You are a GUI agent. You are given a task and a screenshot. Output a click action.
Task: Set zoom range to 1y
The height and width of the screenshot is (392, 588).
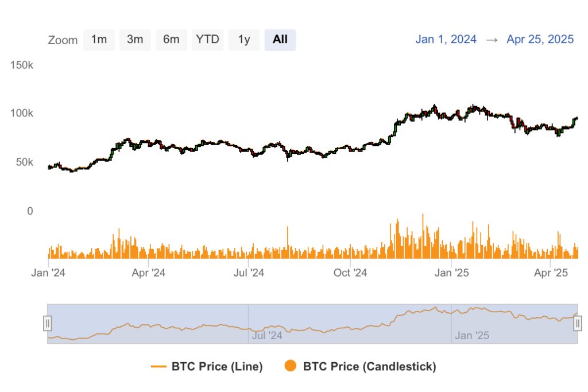tap(244, 40)
